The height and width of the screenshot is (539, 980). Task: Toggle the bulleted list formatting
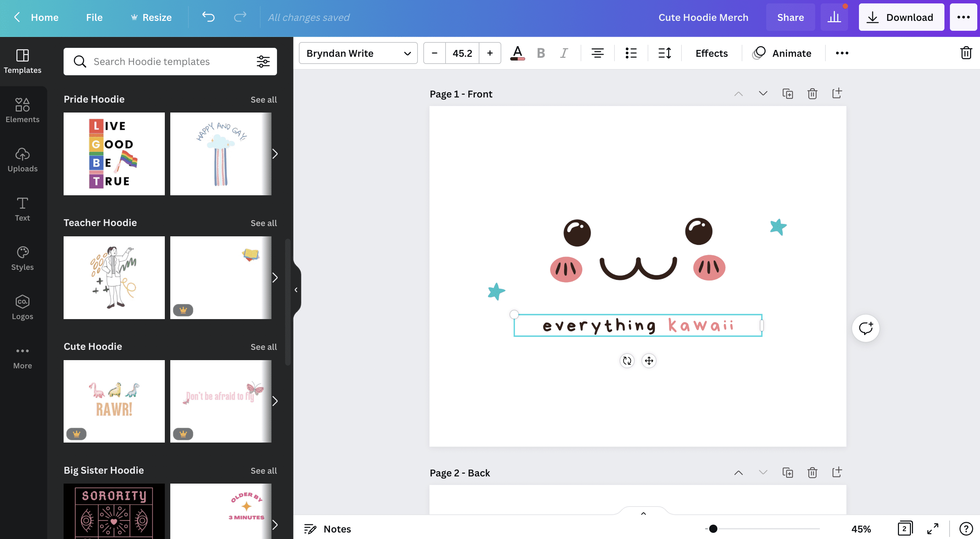(631, 53)
